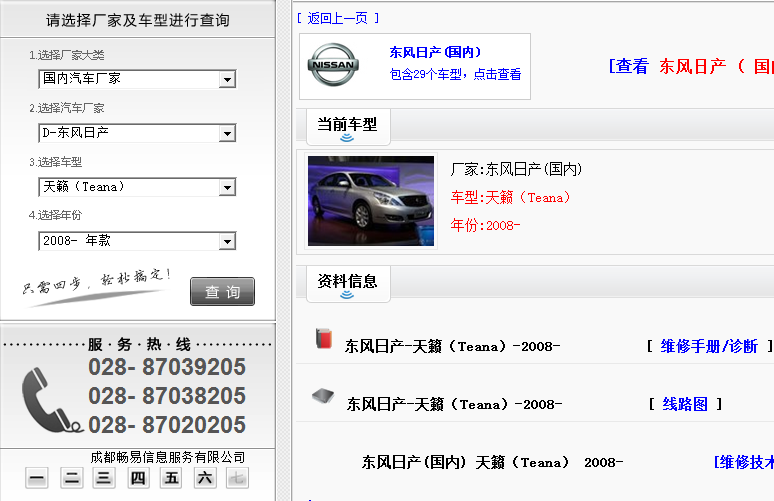Screen dimensions: 774x501
Task: Open the 天籁（Teana）car model dropdown
Action: pyautogui.click(x=137, y=187)
